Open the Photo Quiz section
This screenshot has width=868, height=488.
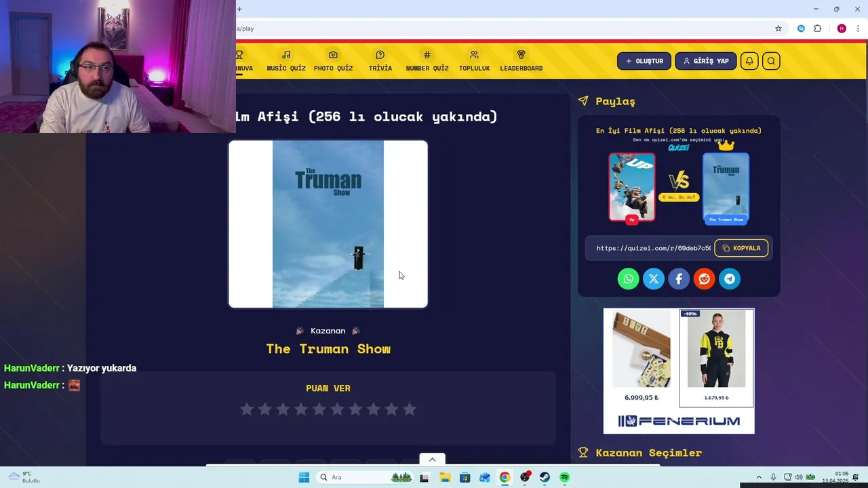tap(333, 61)
